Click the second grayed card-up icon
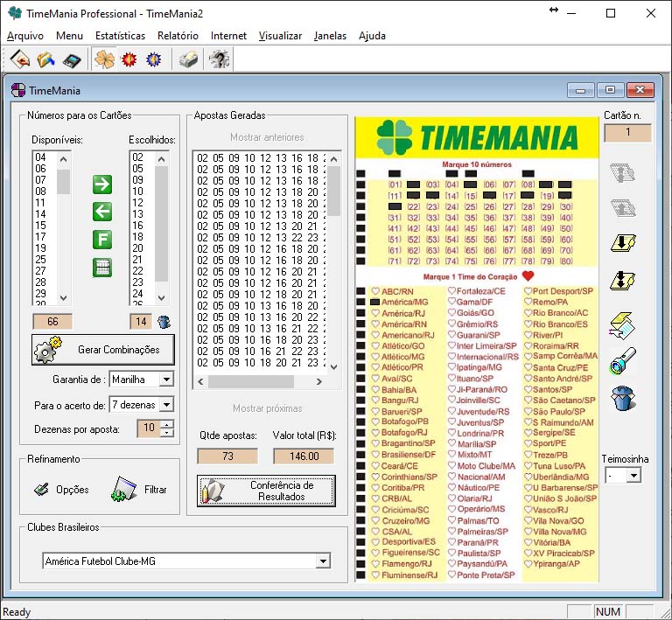Viewport: 672px width, 620px height. coord(623,207)
